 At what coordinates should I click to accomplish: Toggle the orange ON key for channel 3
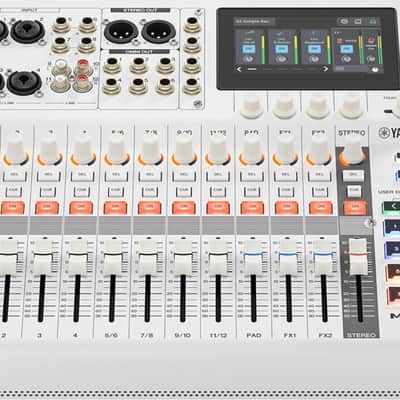pyautogui.click(x=47, y=208)
